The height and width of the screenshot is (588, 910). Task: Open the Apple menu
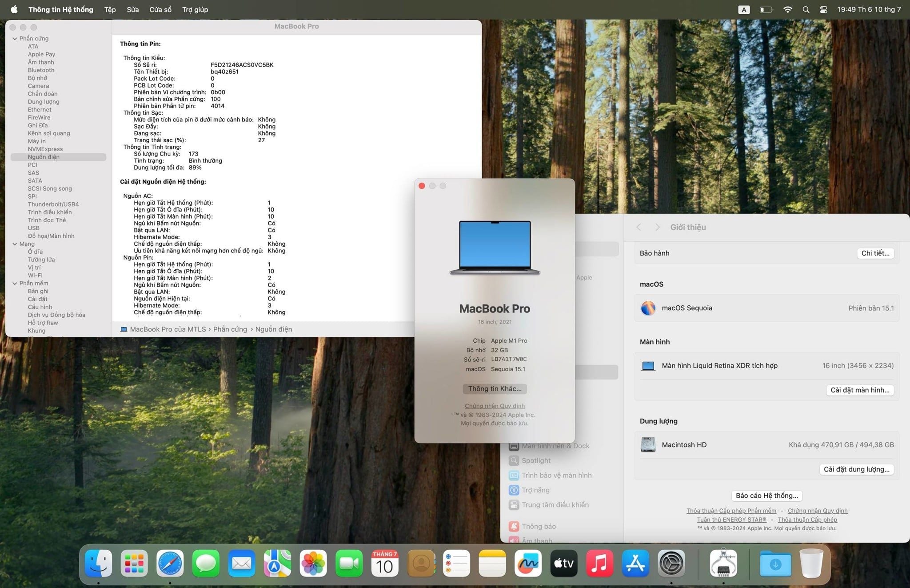click(14, 9)
